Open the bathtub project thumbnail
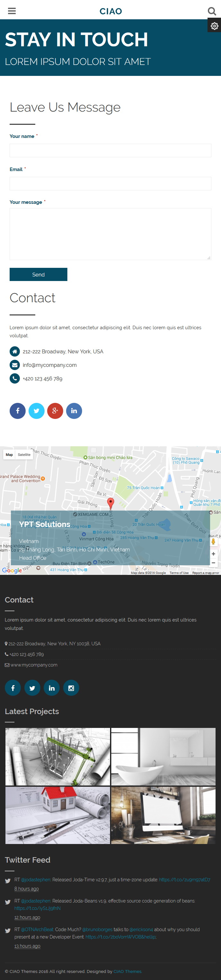This screenshot has width=221, height=980. click(163, 756)
